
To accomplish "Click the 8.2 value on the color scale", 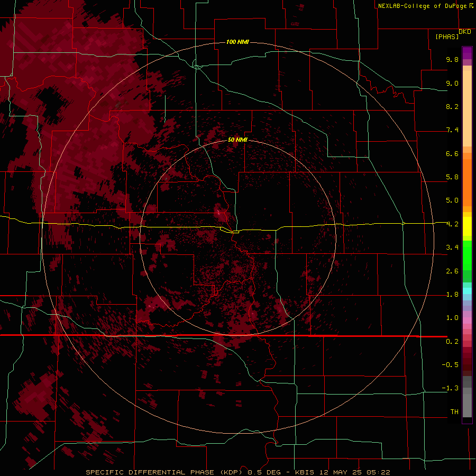I will pos(452,106).
